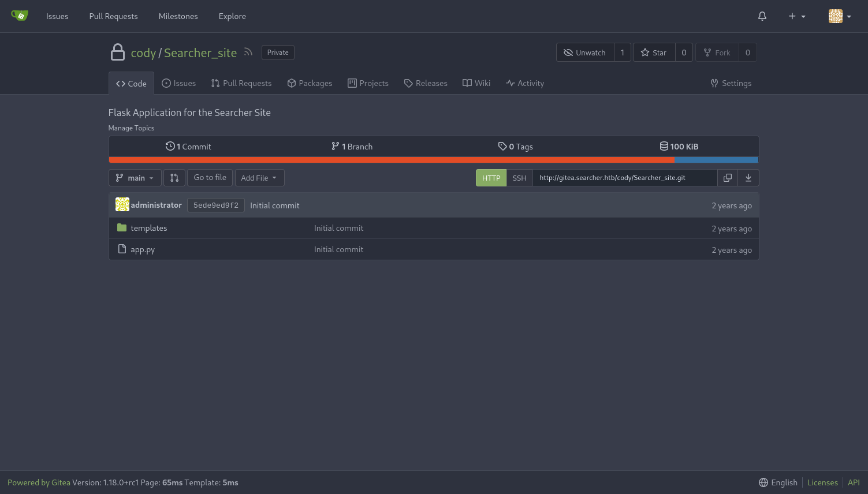Screen dimensions: 868x494
Task: Expand the Add File dropdown
Action: 259,178
